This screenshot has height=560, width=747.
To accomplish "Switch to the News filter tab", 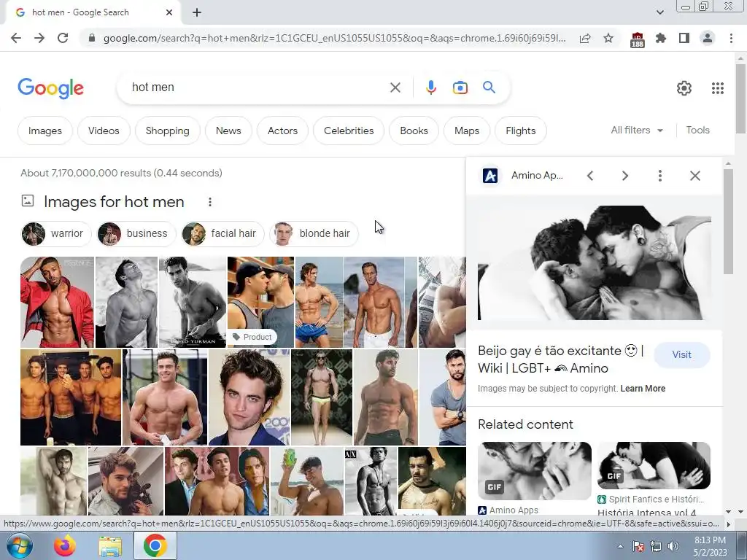I will tap(228, 131).
